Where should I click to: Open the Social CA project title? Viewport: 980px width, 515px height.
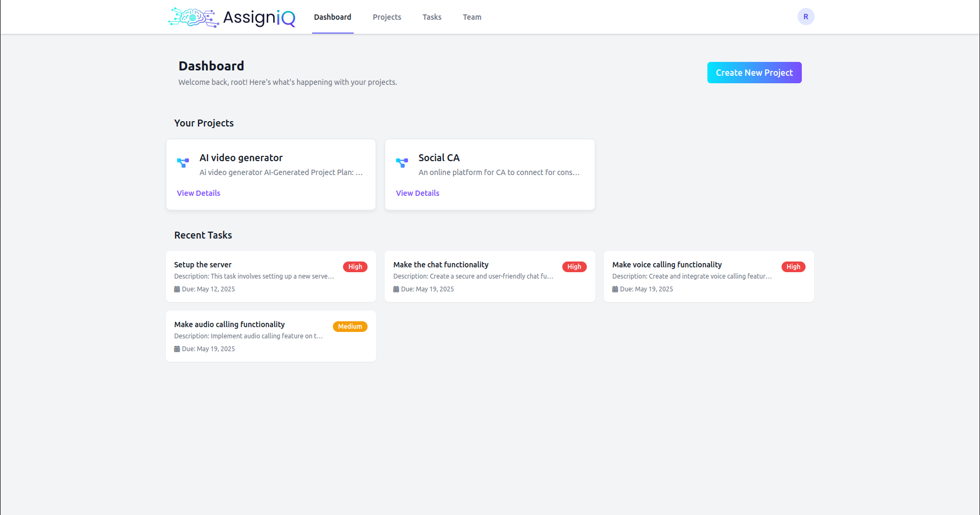coord(439,158)
